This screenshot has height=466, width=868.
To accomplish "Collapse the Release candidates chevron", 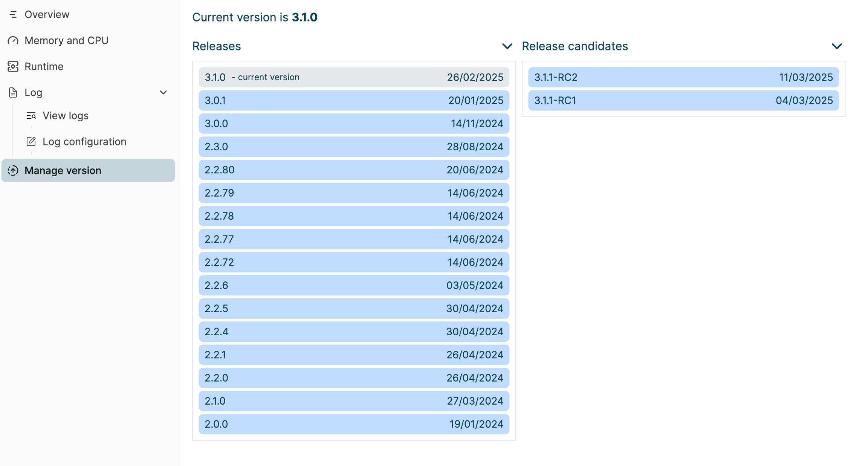I will [836, 46].
